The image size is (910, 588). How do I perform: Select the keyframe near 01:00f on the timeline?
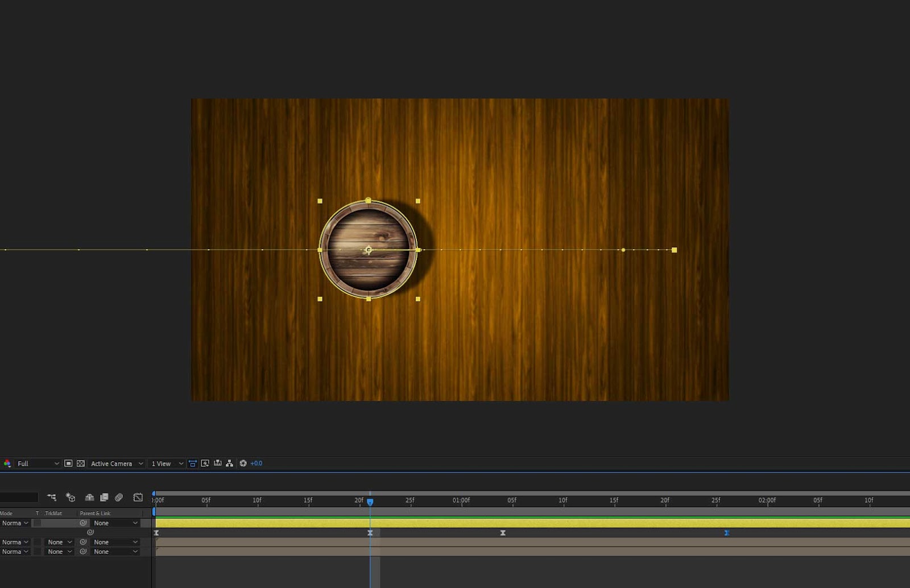point(503,533)
